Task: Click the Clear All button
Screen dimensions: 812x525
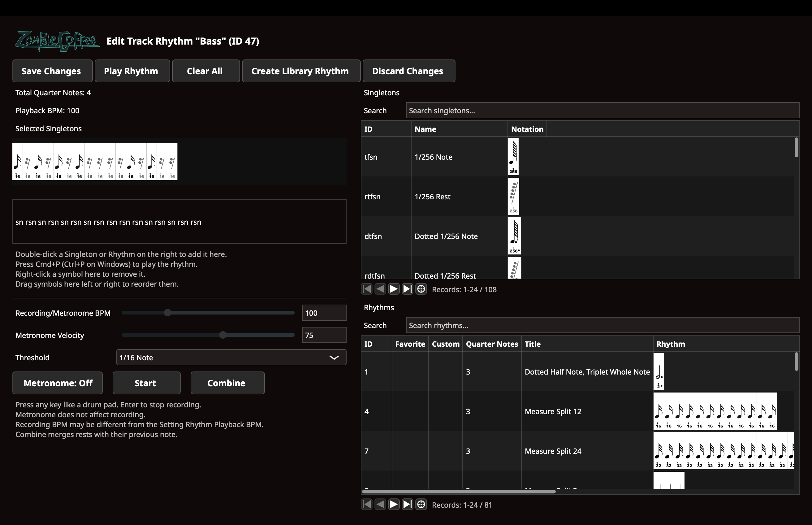Action: coord(206,71)
